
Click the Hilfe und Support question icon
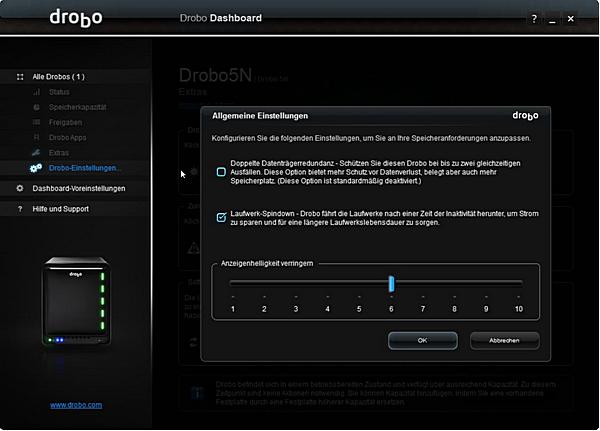pyautogui.click(x=20, y=209)
